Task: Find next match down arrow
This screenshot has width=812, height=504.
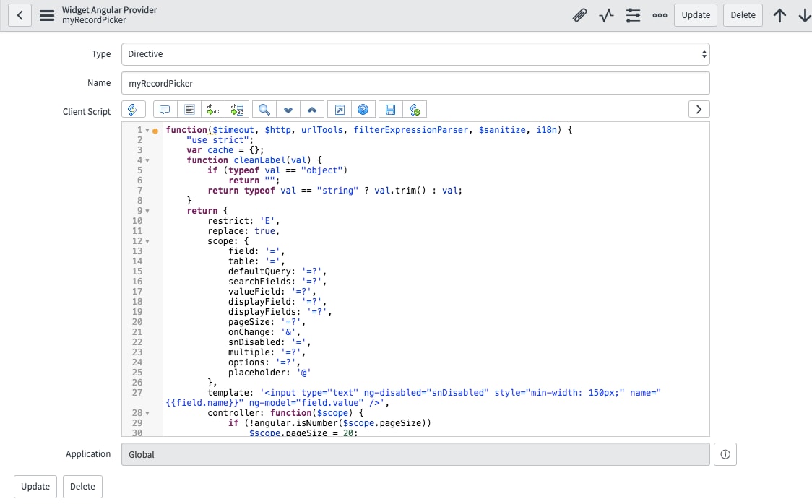Action: (x=288, y=110)
